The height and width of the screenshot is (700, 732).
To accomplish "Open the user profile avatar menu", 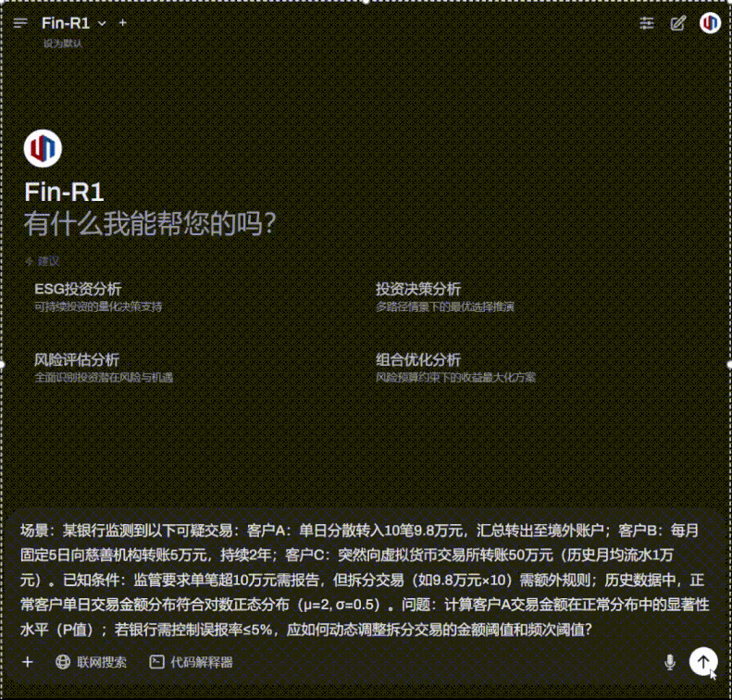I will pos(710,22).
